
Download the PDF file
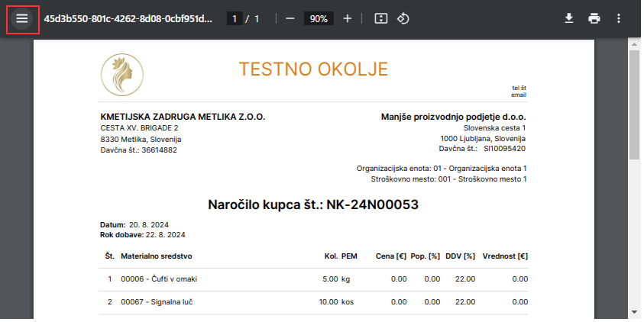tap(568, 18)
